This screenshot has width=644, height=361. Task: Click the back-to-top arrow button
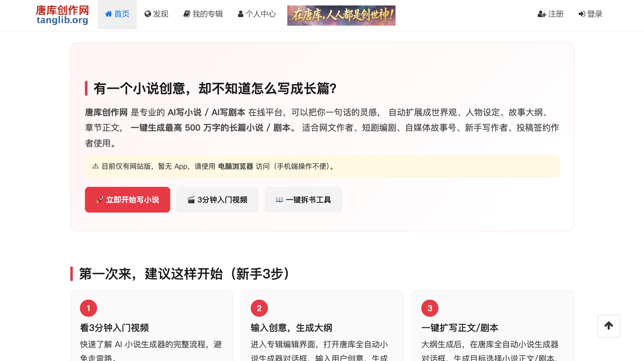click(609, 326)
